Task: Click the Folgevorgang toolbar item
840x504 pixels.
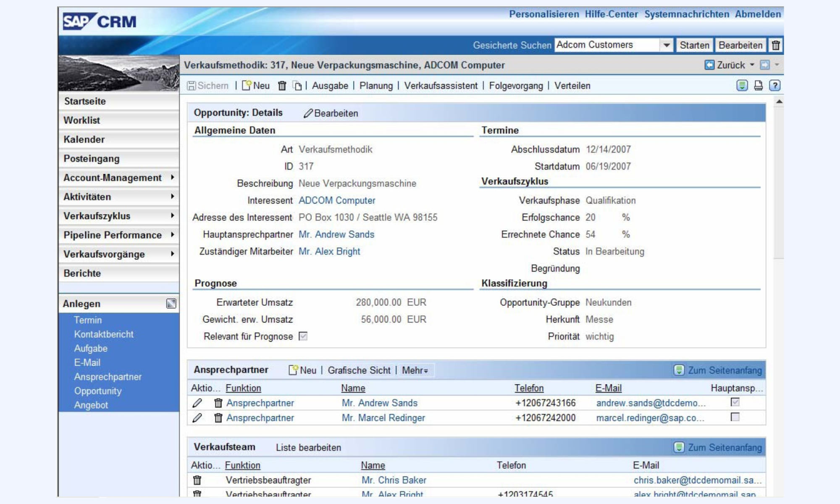Action: pos(516,86)
